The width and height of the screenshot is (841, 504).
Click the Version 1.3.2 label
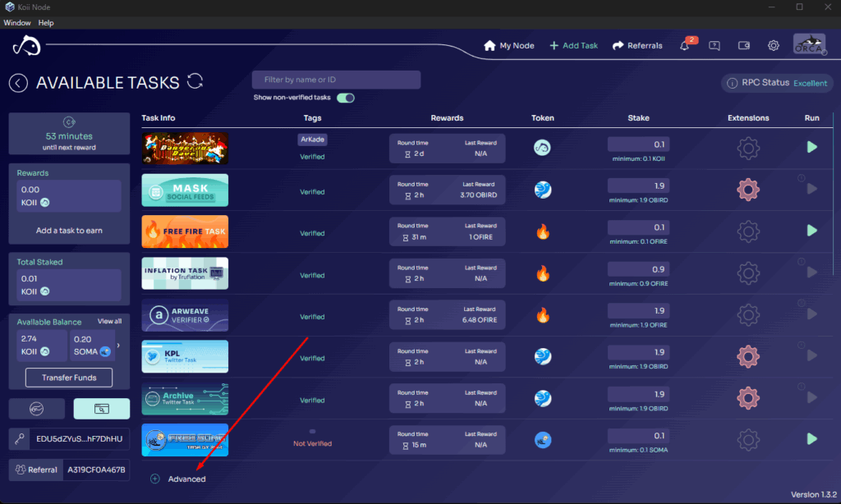click(814, 494)
